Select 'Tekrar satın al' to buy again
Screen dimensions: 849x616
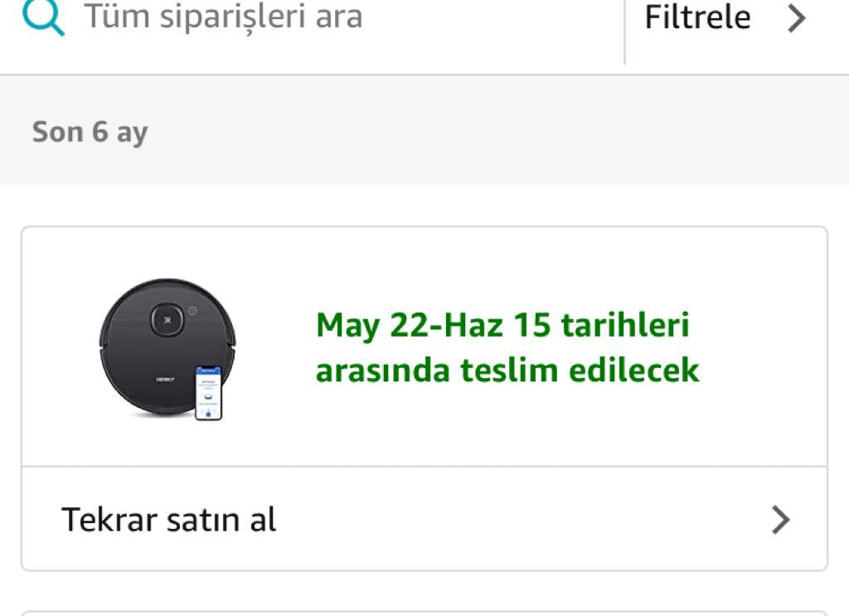pyautogui.click(x=168, y=520)
